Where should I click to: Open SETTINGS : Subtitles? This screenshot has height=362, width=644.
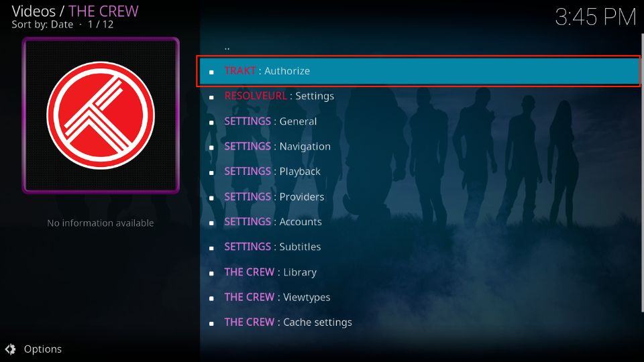(420, 247)
